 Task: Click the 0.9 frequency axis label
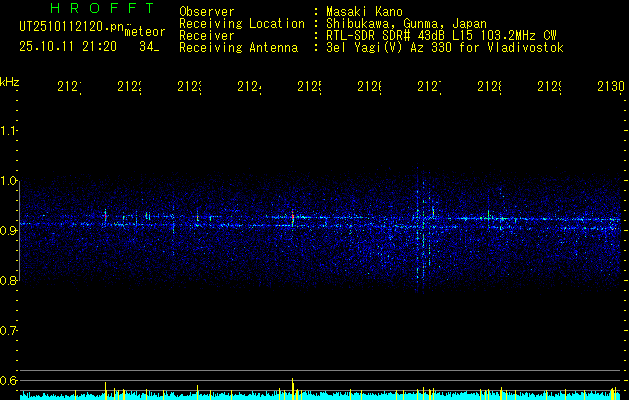click(8, 231)
